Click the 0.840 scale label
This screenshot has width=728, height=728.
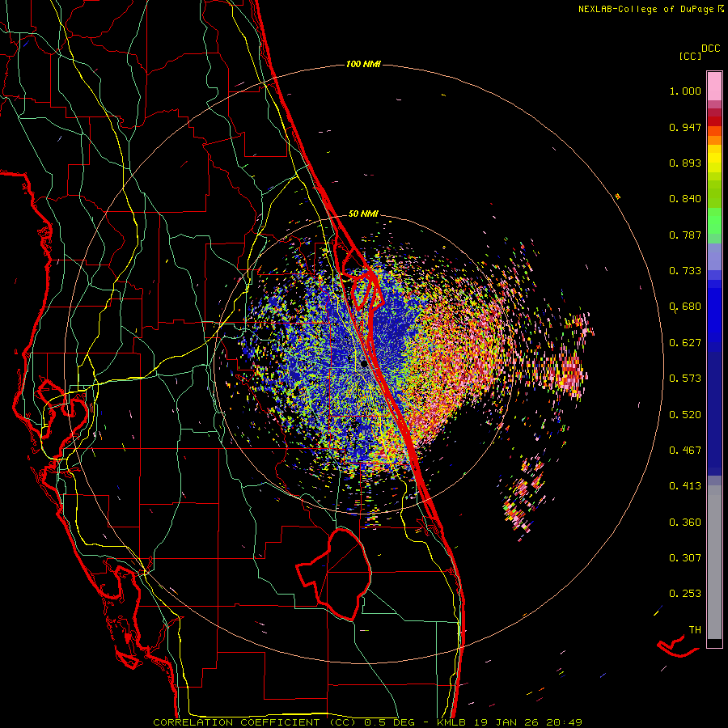tap(685, 199)
